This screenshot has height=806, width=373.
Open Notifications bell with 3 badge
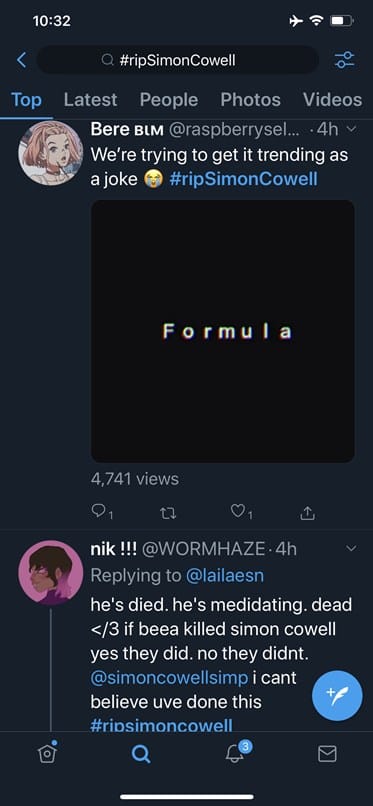click(x=237, y=752)
